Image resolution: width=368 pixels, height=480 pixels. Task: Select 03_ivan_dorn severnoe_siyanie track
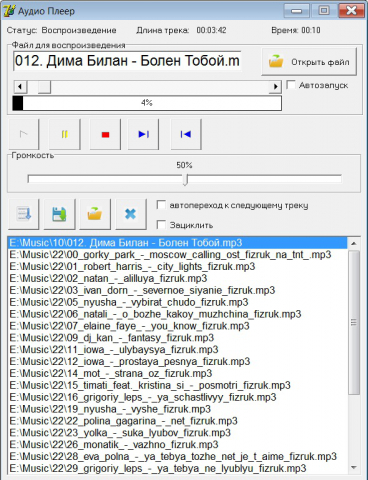[x=177, y=290]
